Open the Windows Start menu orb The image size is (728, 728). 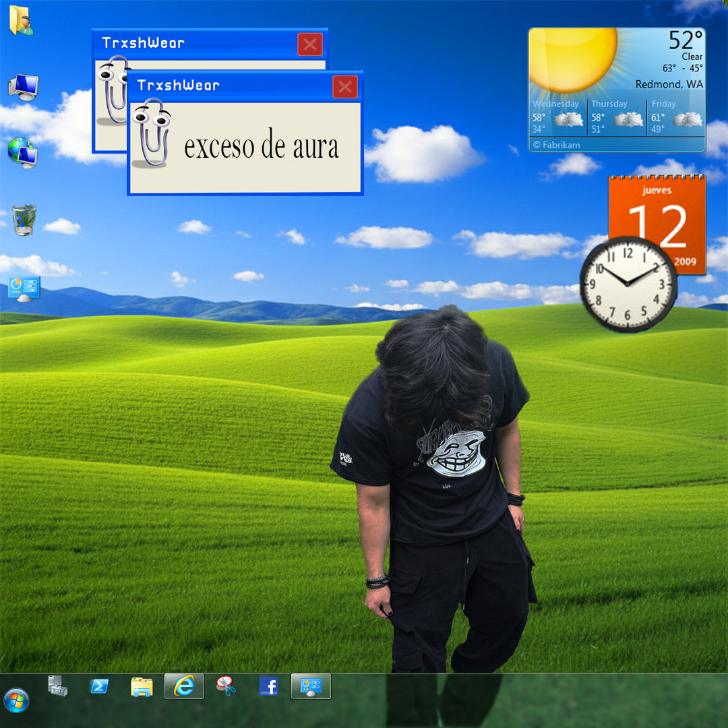(x=16, y=701)
